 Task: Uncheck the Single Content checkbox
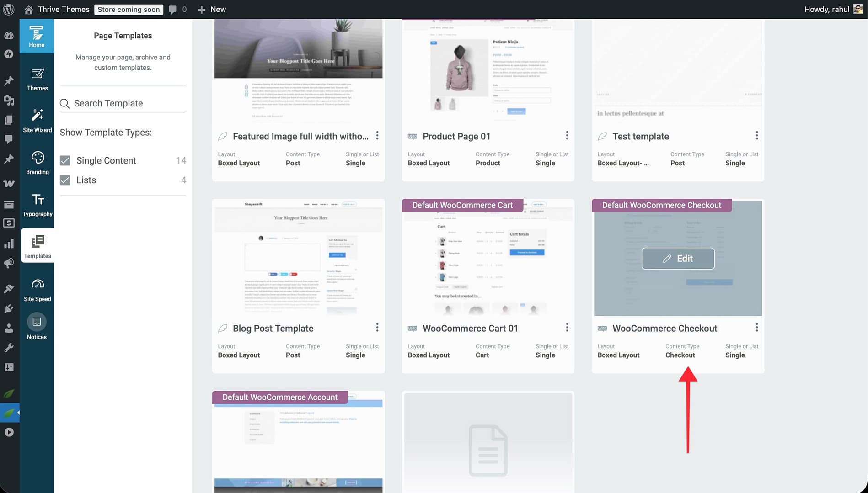pos(65,160)
